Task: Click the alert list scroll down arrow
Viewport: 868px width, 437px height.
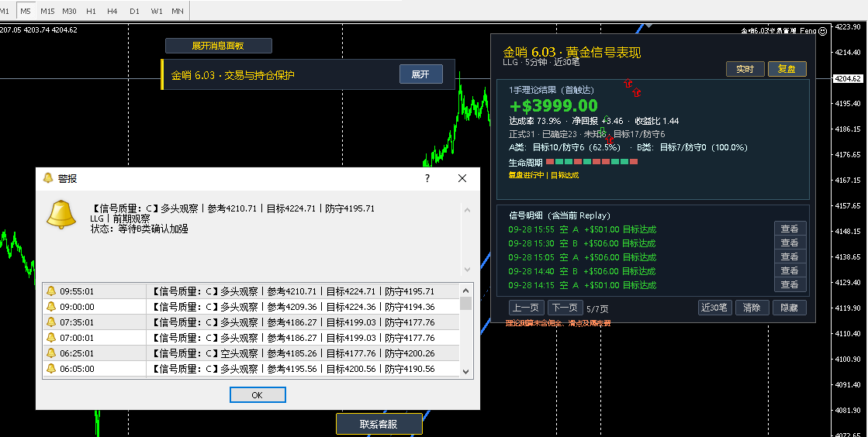Action: pyautogui.click(x=465, y=372)
